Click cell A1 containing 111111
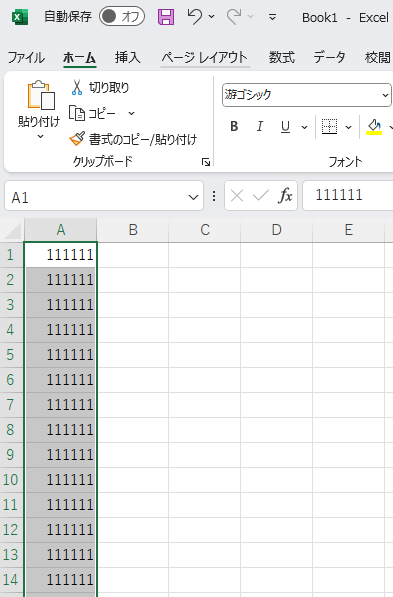The height and width of the screenshot is (597, 393). pos(61,255)
